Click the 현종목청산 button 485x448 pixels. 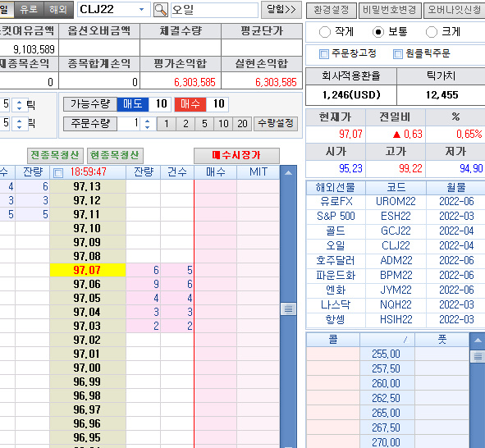point(115,155)
